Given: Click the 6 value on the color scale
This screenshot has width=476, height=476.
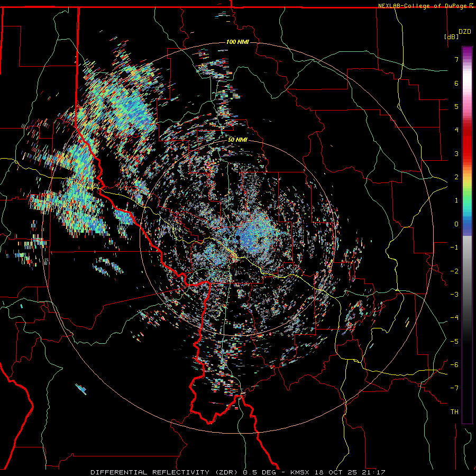Looking at the screenshot, I should click(456, 83).
